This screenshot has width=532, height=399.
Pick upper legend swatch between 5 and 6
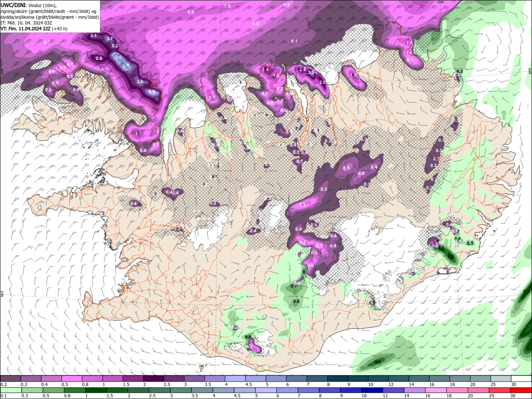[276, 378]
